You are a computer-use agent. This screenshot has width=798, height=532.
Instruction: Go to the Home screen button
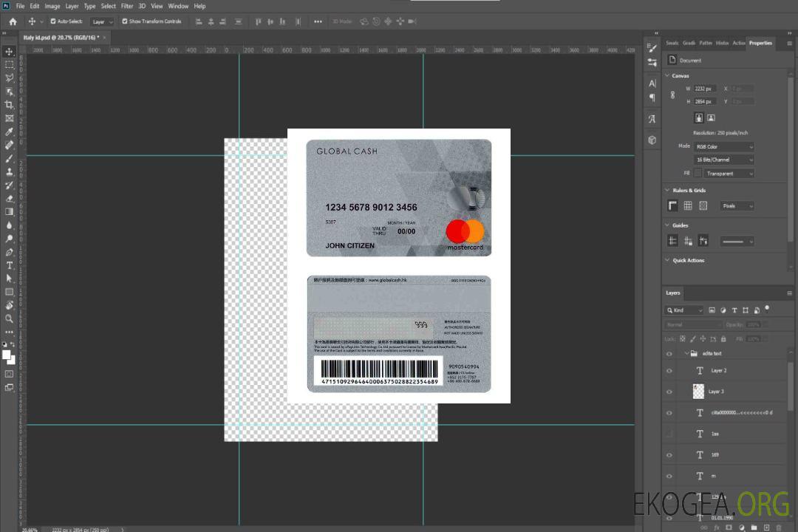coord(13,21)
